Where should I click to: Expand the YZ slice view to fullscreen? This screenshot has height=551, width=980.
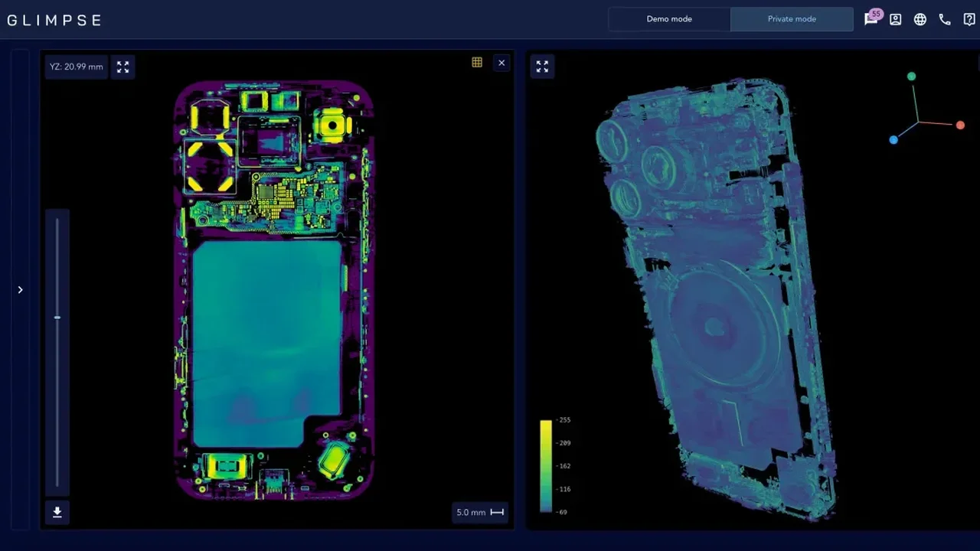click(x=122, y=67)
